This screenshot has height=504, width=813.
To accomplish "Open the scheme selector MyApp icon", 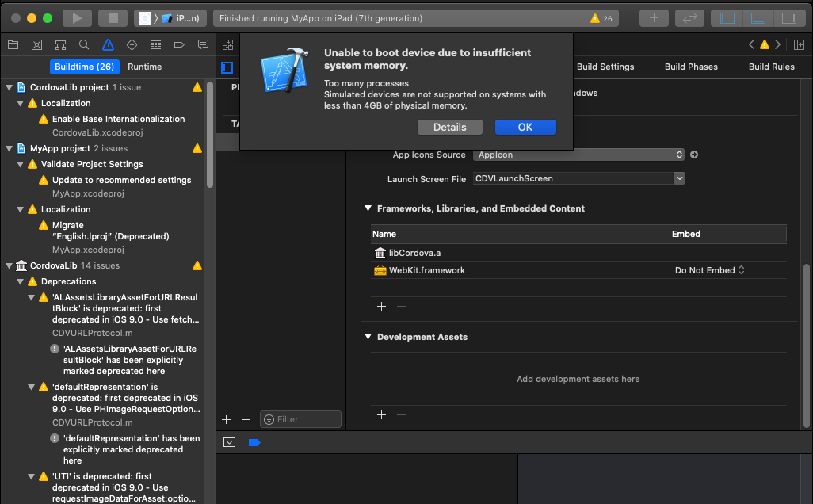I will pos(145,18).
